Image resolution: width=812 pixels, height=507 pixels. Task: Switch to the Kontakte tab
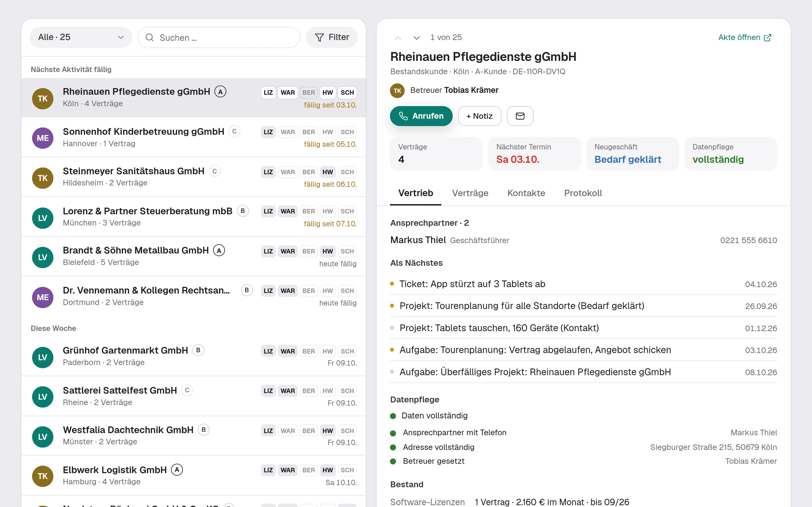(526, 193)
